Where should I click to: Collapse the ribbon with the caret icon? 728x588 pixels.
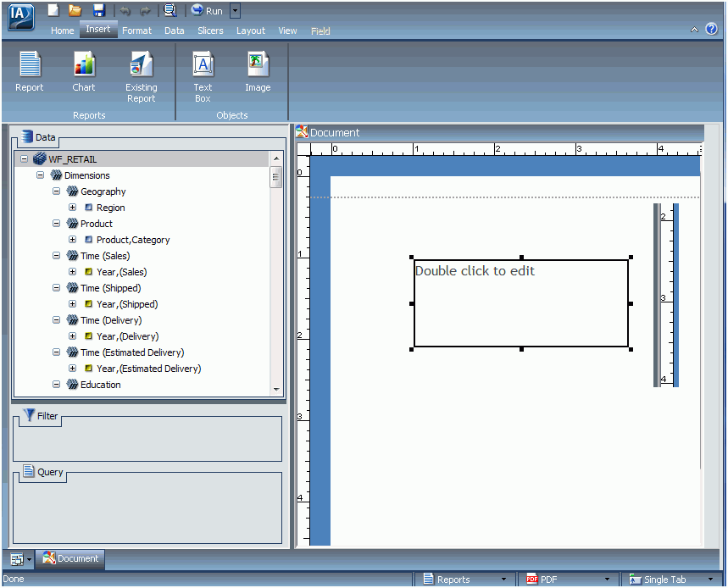click(x=694, y=30)
